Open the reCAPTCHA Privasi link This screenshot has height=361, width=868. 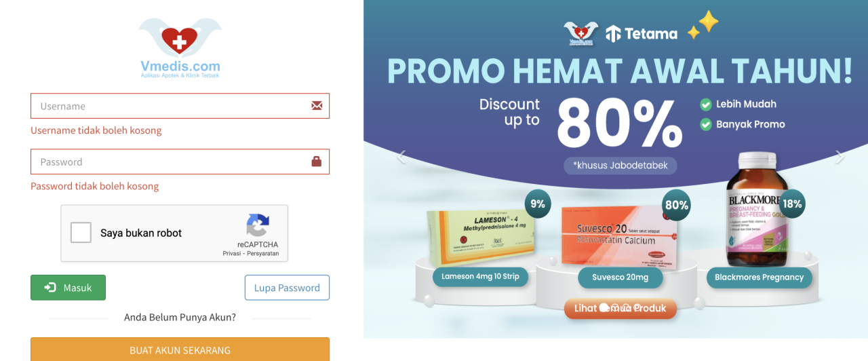[234, 253]
